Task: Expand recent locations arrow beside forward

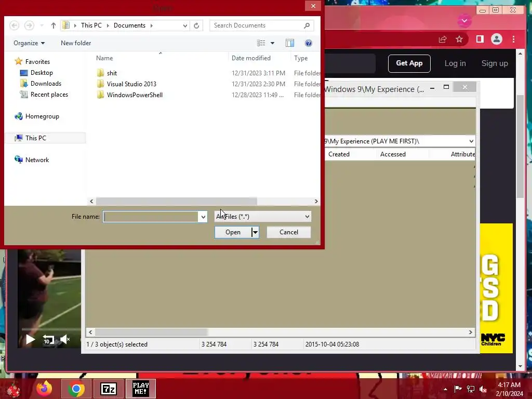Action: click(x=42, y=25)
